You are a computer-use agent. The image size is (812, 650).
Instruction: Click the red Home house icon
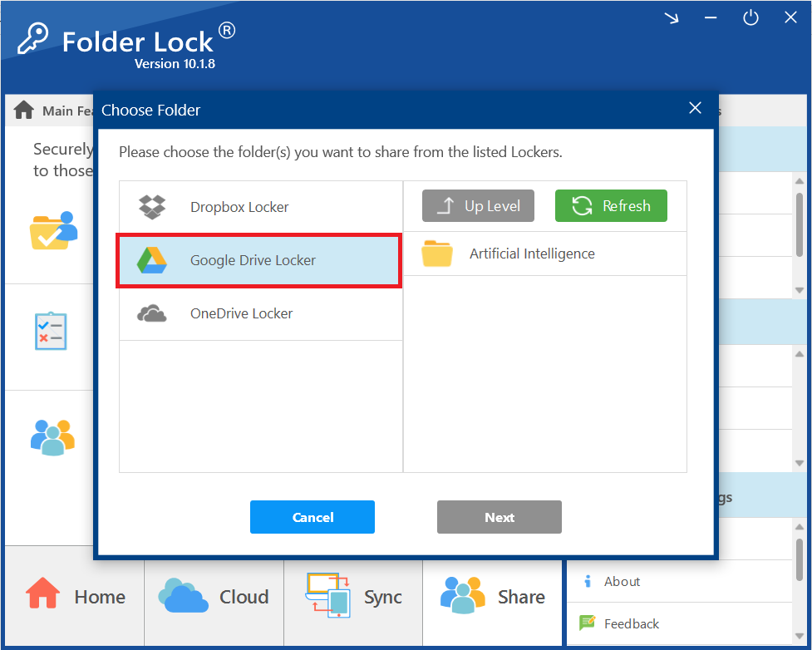[43, 593]
